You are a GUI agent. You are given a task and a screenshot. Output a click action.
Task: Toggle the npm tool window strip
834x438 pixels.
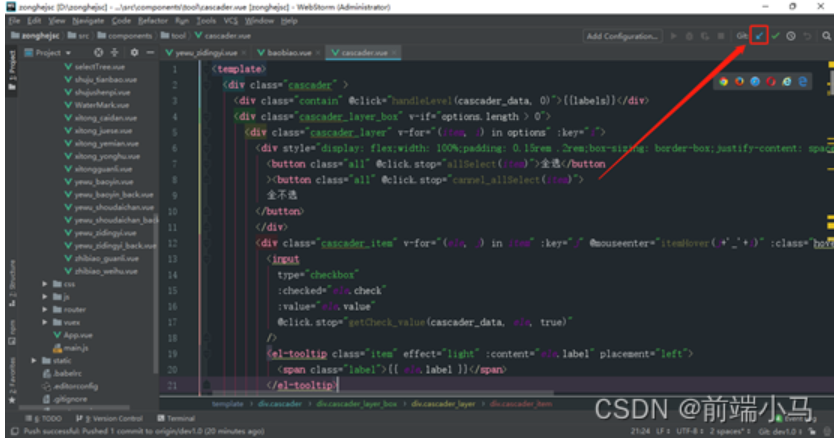click(12, 333)
